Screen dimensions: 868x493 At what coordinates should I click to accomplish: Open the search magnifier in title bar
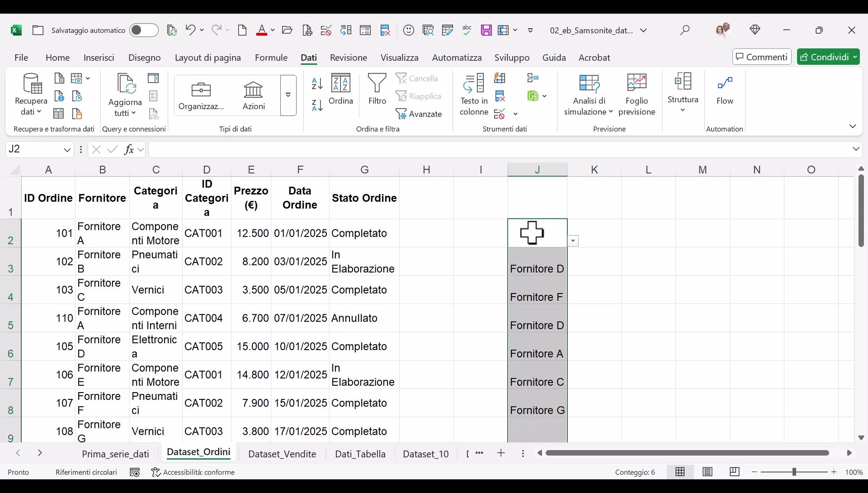point(685,30)
